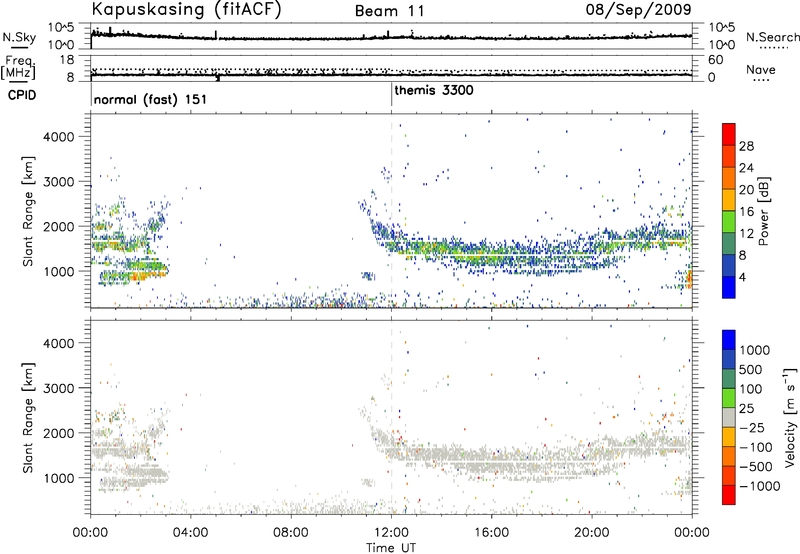800x554 pixels.
Task: Click the 'Slant Range [km]' label of velocity panel
Action: pos(28,417)
